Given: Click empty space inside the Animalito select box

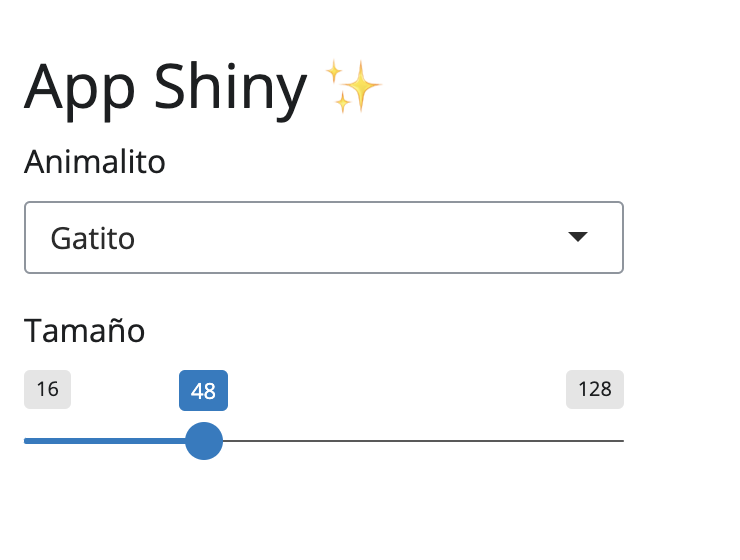Looking at the screenshot, I should 350,238.
